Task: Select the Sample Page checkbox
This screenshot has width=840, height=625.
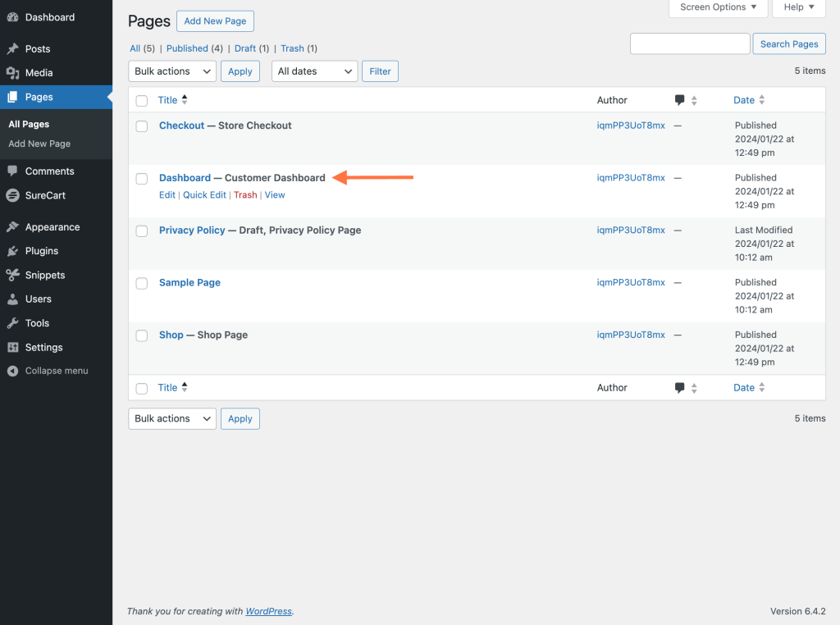Action: 141,283
